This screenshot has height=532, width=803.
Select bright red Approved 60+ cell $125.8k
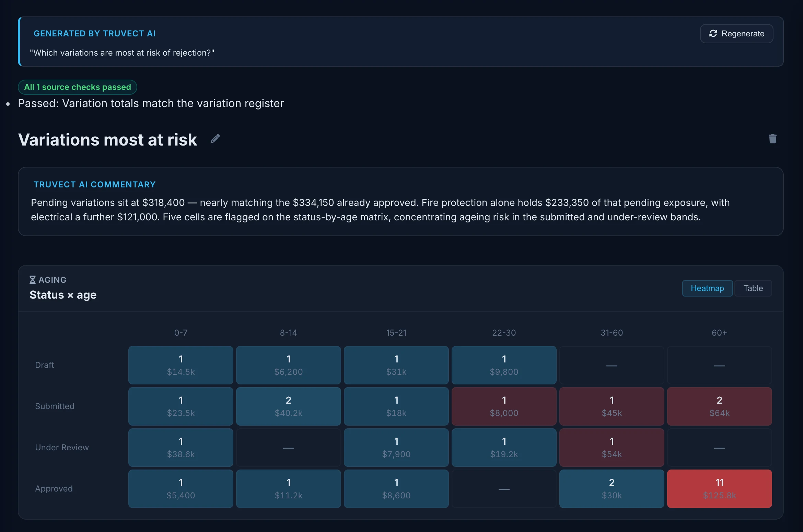pyautogui.click(x=720, y=489)
